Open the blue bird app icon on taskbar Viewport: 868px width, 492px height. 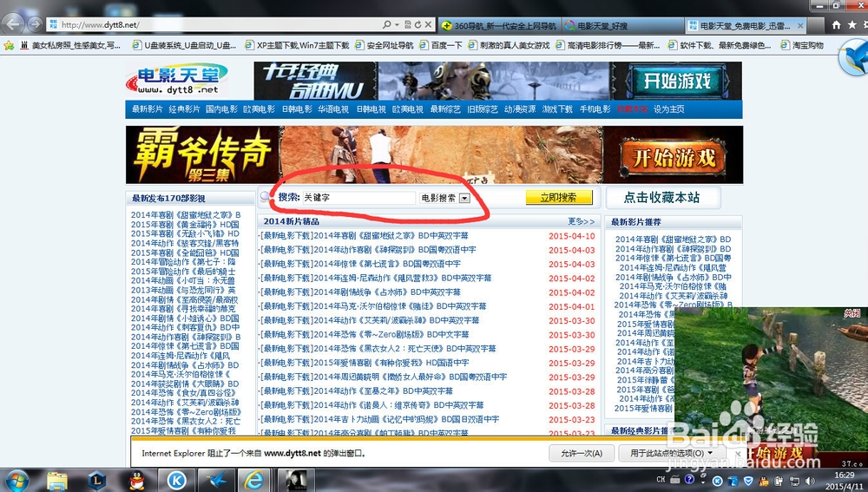[x=214, y=481]
